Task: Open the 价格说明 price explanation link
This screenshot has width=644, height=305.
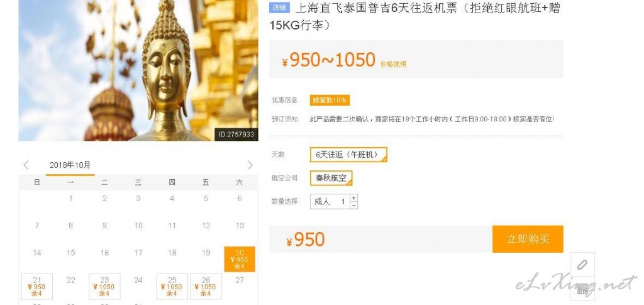Action: 393,64
